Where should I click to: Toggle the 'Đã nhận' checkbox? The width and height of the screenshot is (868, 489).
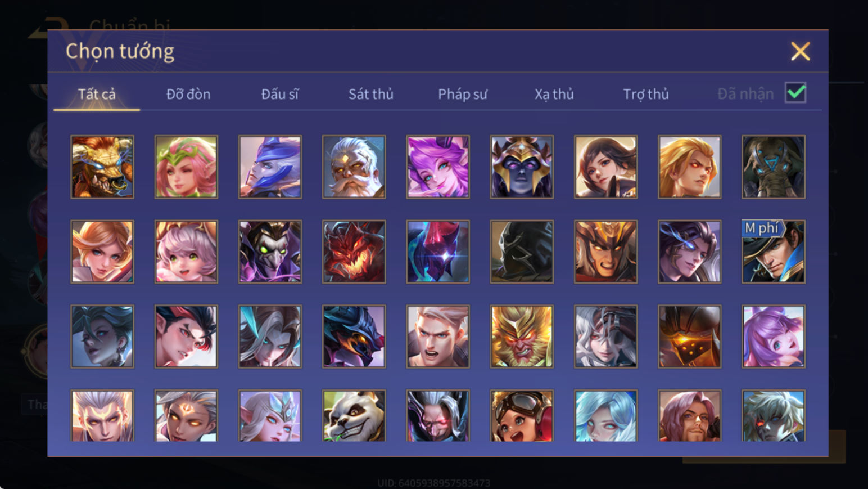click(795, 93)
